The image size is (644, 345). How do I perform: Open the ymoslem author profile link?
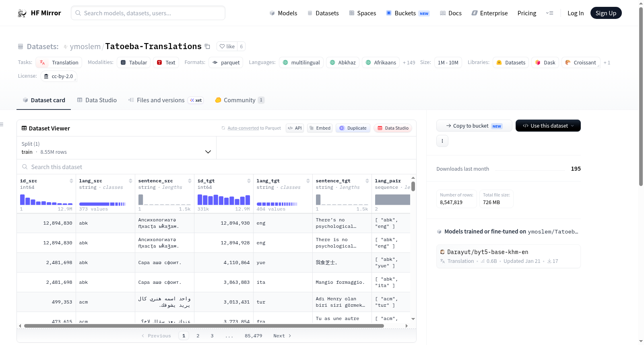(x=85, y=46)
